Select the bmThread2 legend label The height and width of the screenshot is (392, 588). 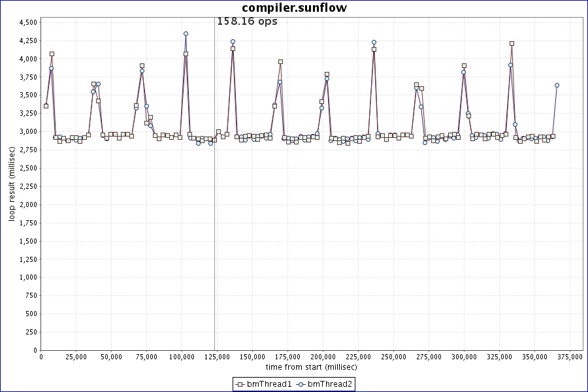point(330,384)
